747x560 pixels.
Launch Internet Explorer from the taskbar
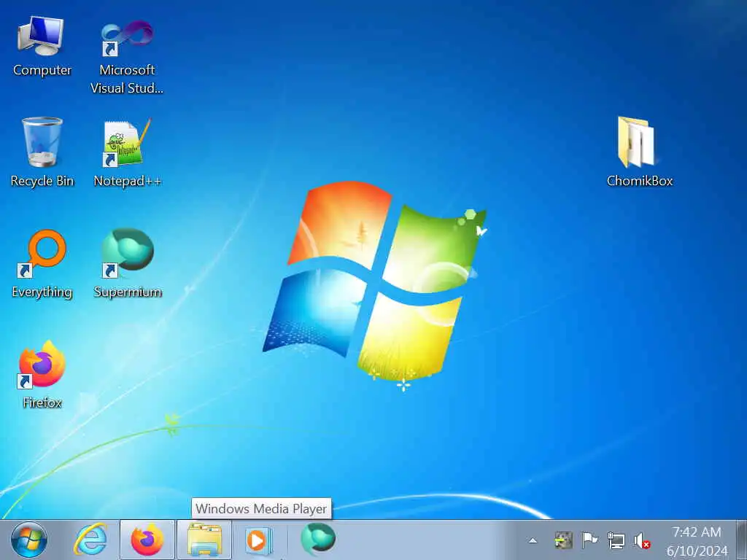[x=90, y=540]
